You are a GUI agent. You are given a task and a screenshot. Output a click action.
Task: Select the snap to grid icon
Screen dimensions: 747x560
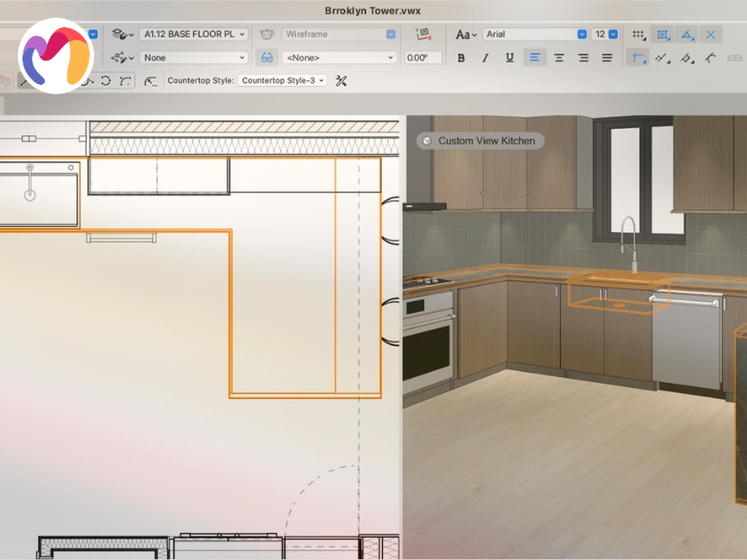click(640, 35)
